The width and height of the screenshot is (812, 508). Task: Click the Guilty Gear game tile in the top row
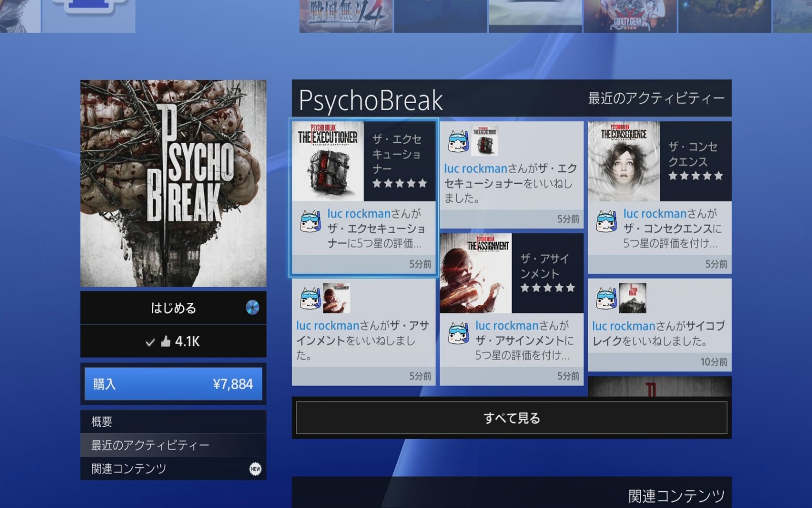pyautogui.click(x=630, y=16)
